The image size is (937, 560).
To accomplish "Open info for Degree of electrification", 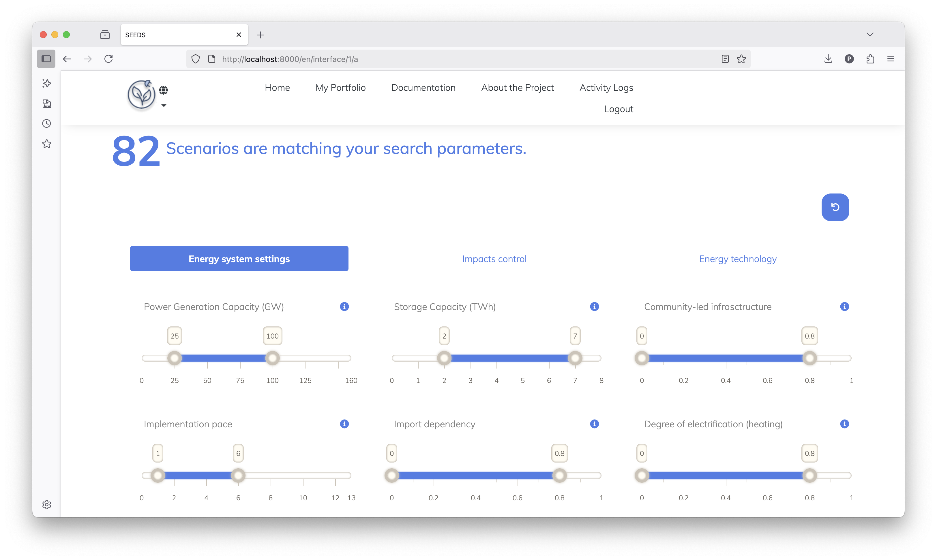I will [844, 424].
